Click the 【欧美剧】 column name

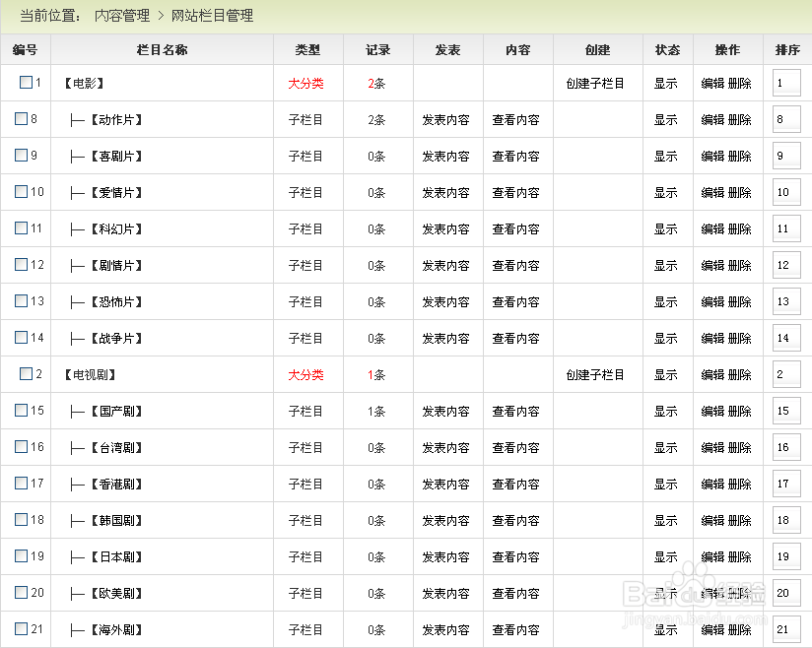point(116,594)
